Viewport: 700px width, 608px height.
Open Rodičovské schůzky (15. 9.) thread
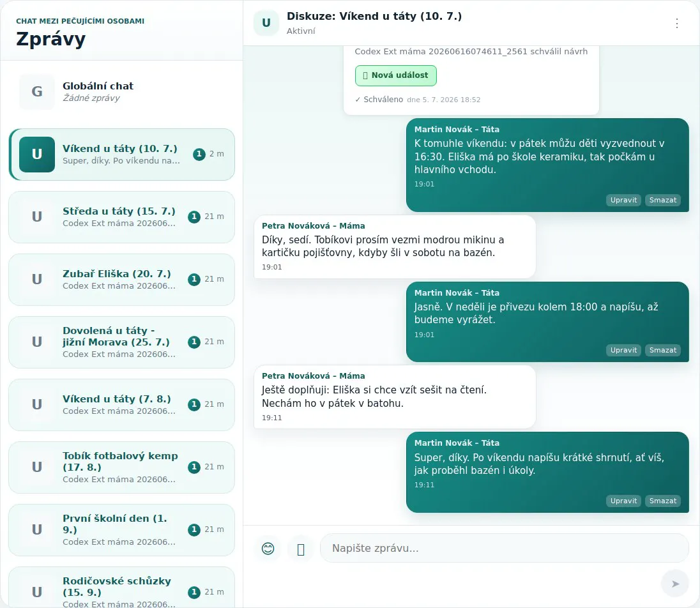coord(122,588)
